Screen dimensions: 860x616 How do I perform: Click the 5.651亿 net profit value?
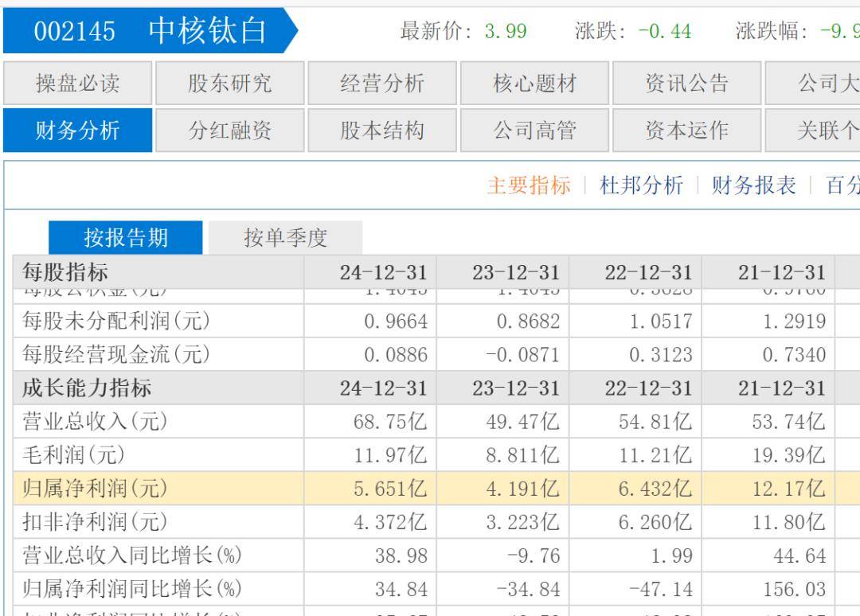point(390,489)
